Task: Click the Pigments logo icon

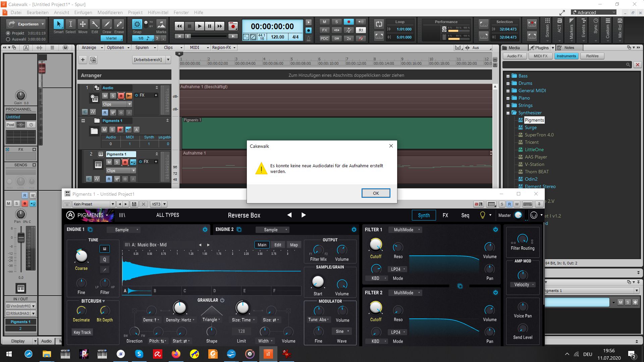Action: [x=70, y=215]
